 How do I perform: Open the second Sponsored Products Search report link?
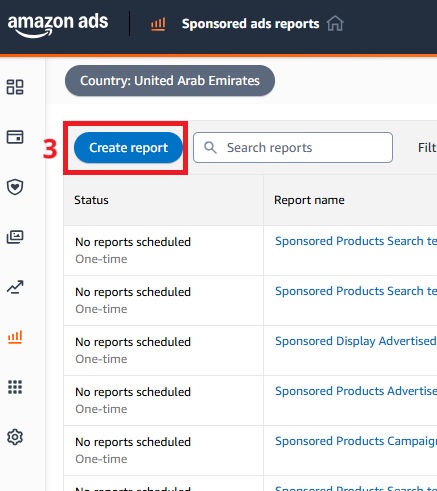click(x=356, y=291)
